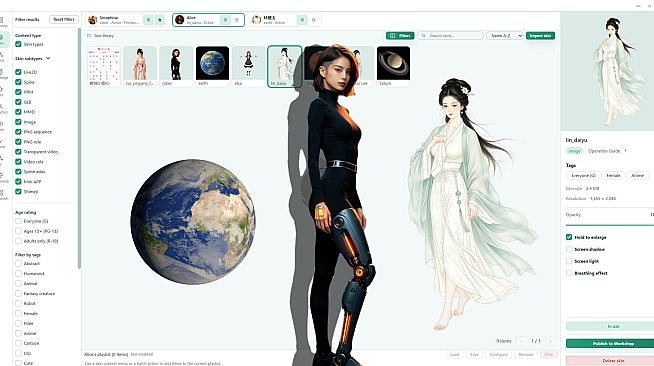Click Publish to Workshop
The height and width of the screenshot is (366, 654).
click(610, 343)
